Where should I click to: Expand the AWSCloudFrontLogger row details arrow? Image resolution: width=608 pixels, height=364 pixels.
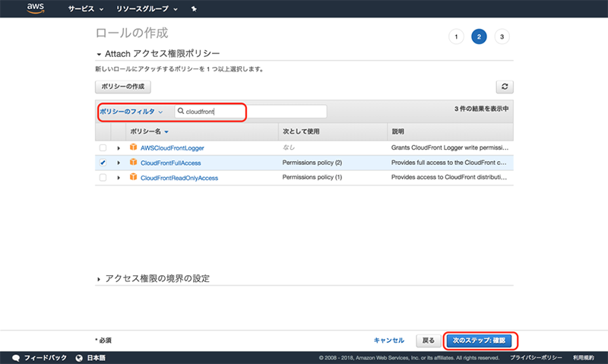click(x=119, y=147)
